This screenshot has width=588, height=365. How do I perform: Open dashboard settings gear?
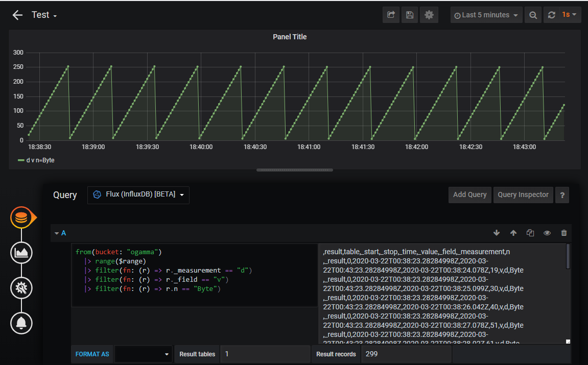click(429, 15)
